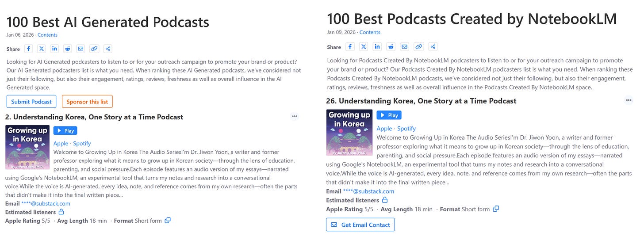This screenshot has height=240, width=644.
Task: Click Sponsor this list button
Action: tap(87, 102)
